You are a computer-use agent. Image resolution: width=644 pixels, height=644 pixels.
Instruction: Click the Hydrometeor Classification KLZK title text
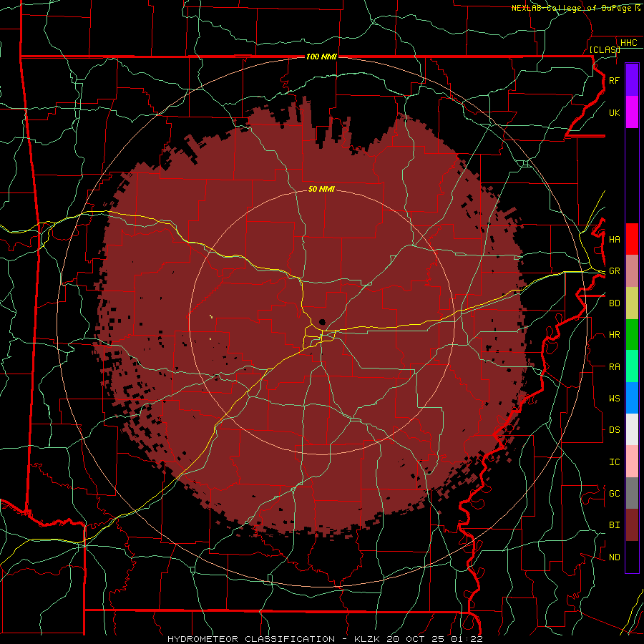pos(325,639)
